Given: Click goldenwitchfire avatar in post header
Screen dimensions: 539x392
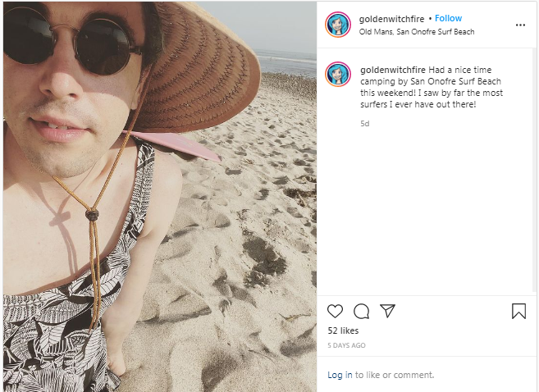Looking at the screenshot, I should (338, 25).
